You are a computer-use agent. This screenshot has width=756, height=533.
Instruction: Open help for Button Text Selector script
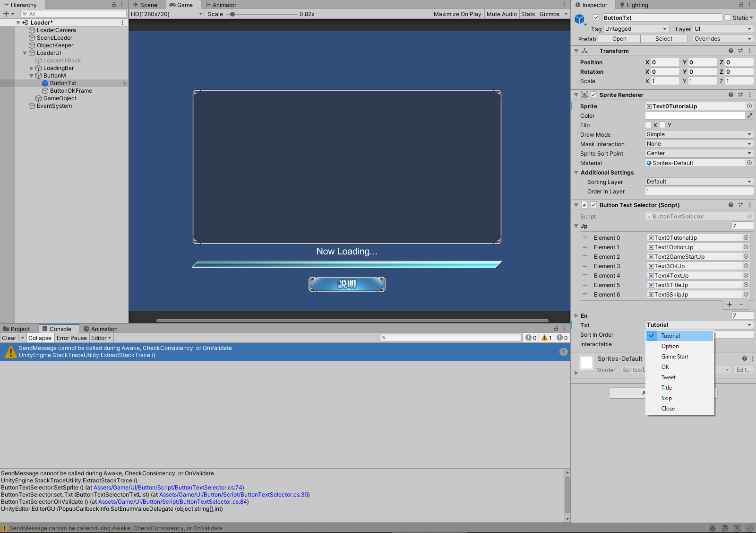[x=731, y=205]
